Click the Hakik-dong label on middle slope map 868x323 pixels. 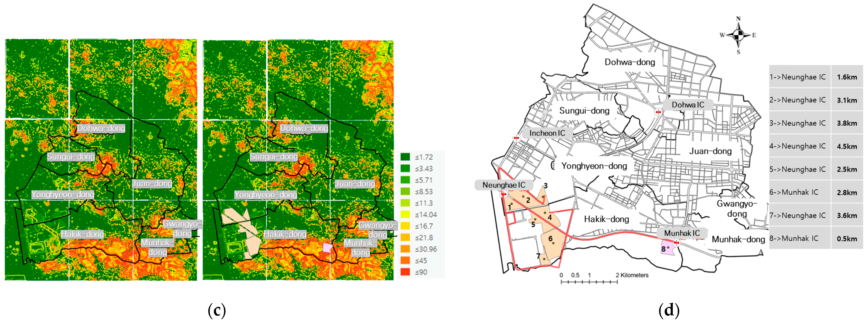(285, 234)
